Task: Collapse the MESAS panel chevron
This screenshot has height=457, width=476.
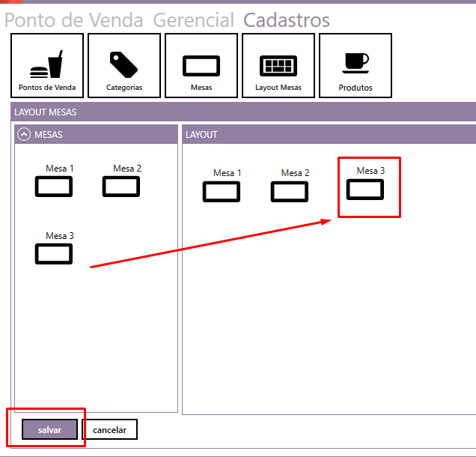Action: [x=24, y=135]
